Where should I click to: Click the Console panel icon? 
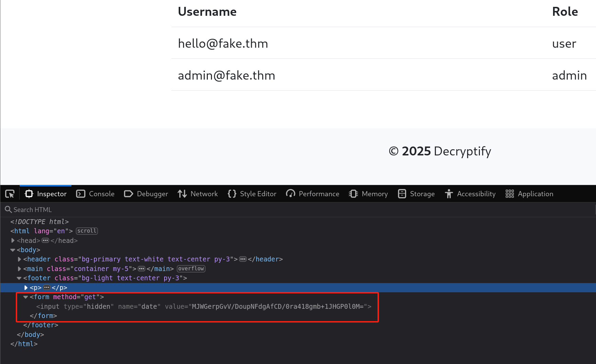click(x=80, y=193)
